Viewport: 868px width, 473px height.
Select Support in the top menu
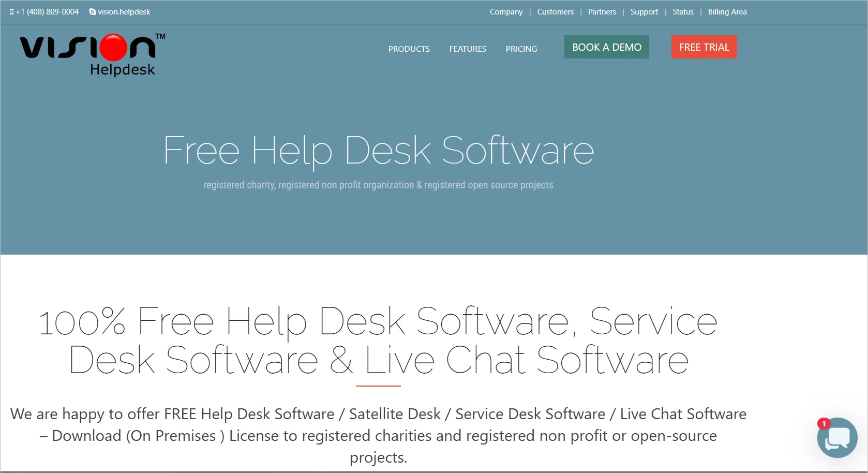coord(644,11)
